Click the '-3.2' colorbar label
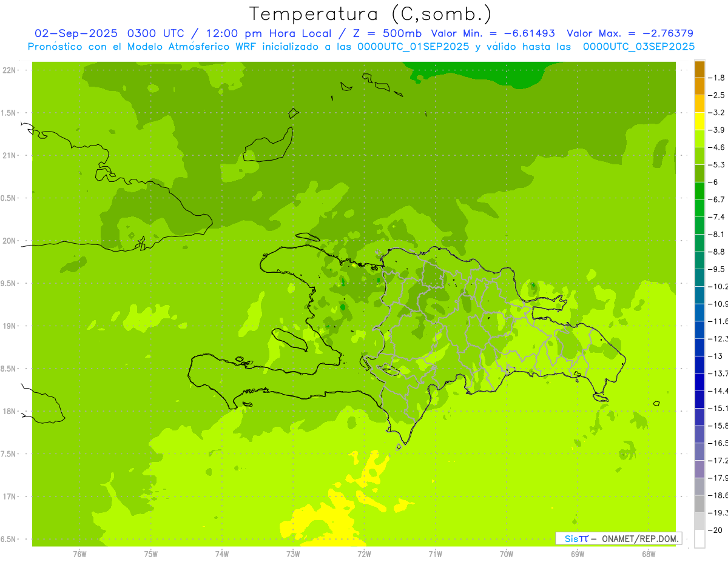Image resolution: width=728 pixels, height=562 pixels. coord(716,113)
